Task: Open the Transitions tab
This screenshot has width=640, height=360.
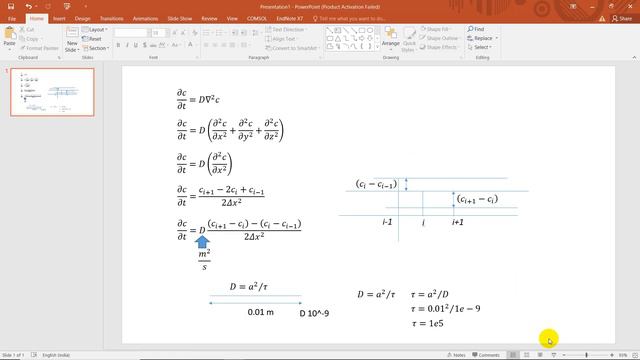Action: coord(111,19)
